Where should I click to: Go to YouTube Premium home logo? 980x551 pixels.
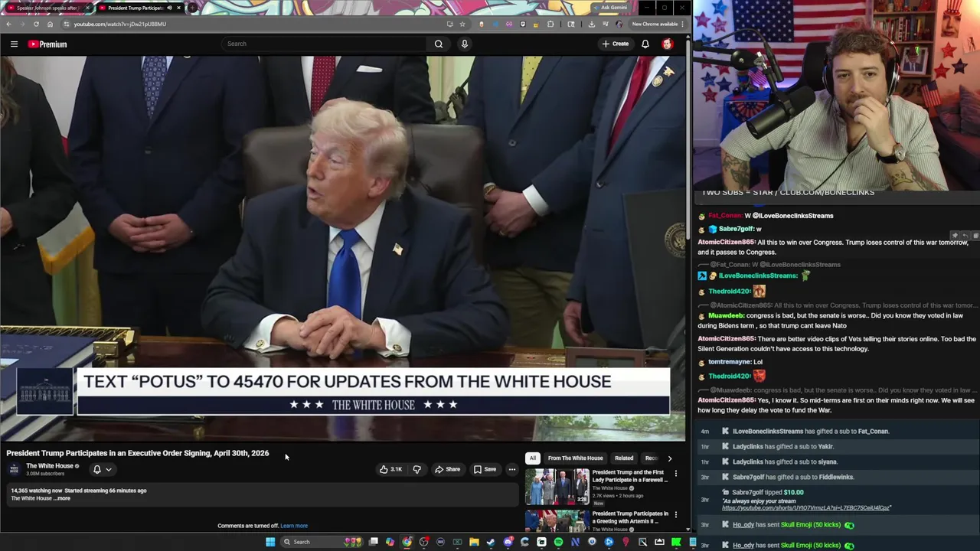[x=47, y=44]
